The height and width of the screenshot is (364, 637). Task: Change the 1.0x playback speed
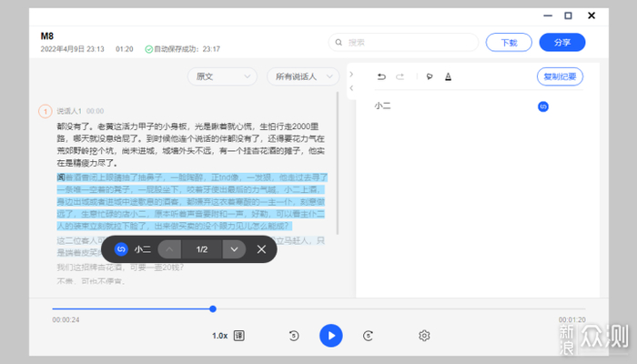219,336
